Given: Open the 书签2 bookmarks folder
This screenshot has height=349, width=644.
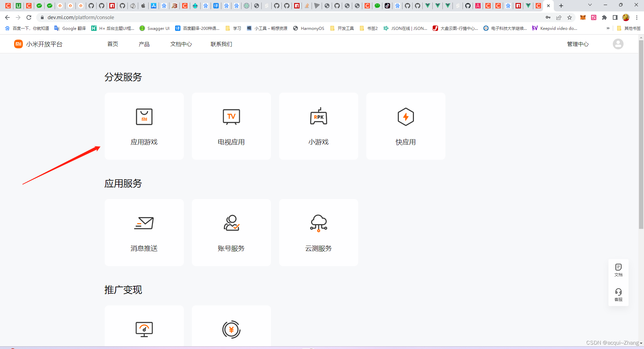Looking at the screenshot, I should pyautogui.click(x=369, y=28).
